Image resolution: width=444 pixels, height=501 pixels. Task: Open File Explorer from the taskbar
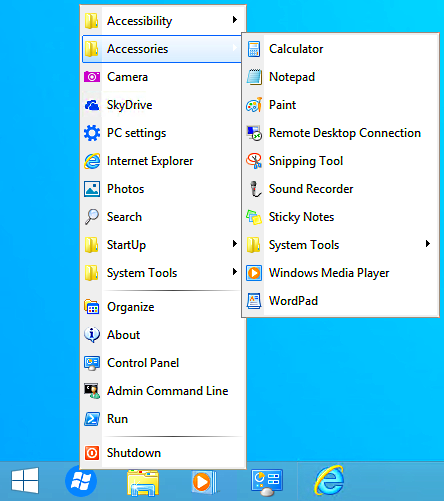click(x=143, y=482)
